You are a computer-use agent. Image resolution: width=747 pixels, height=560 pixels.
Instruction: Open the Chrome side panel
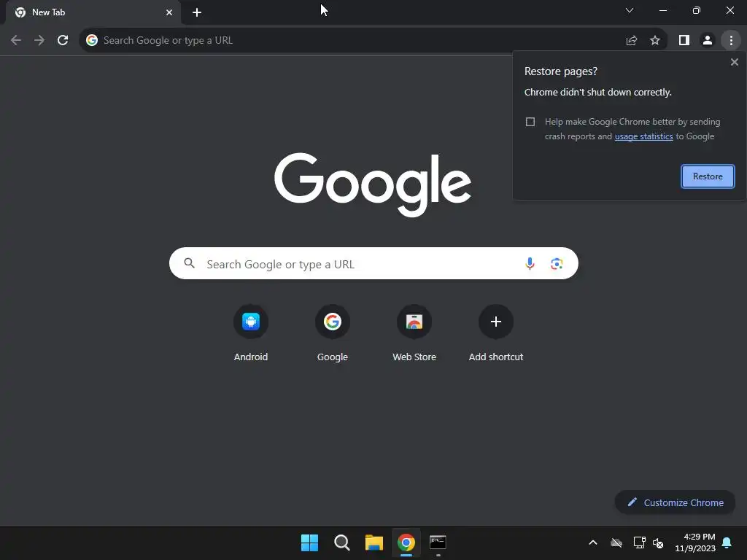(x=684, y=41)
